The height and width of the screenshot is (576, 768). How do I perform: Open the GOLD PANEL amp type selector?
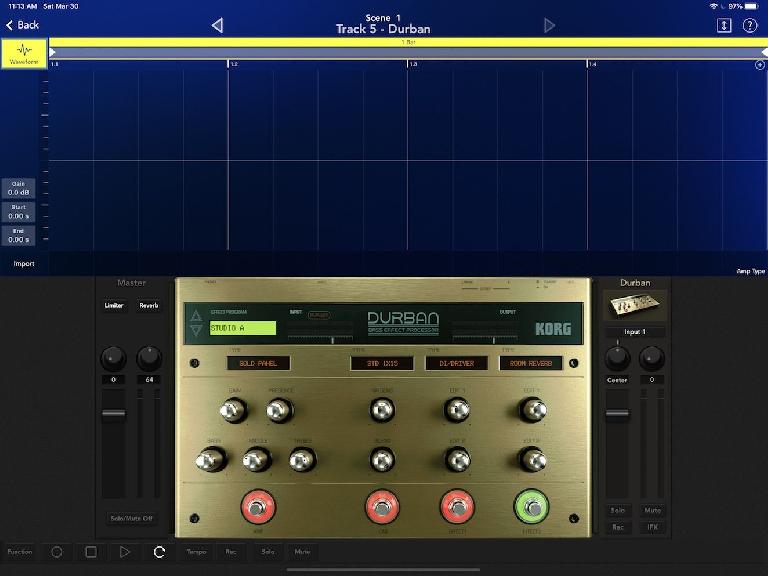(x=258, y=363)
